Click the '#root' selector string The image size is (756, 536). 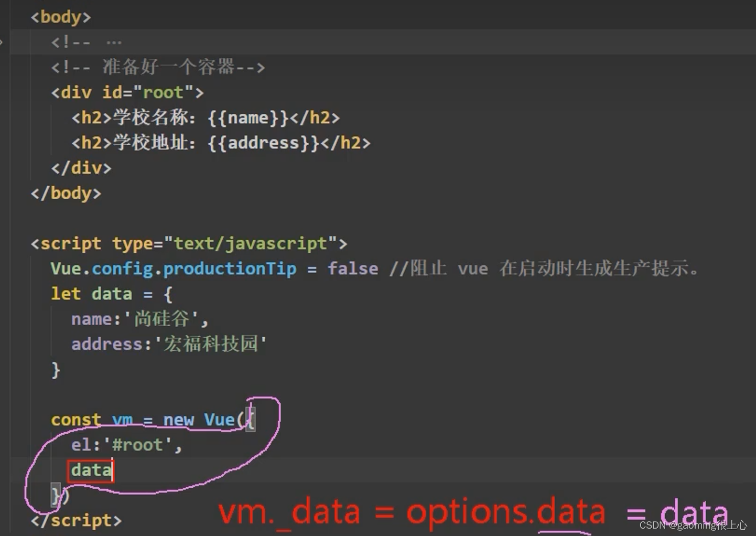point(137,445)
